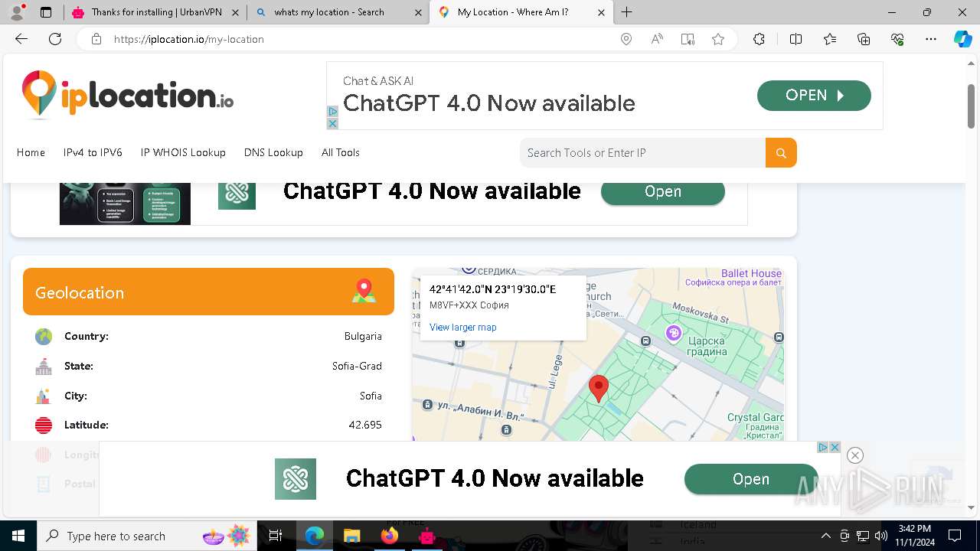Screen dimensions: 980x551
Task: Click Open button on bottom ad
Action: [751, 479]
